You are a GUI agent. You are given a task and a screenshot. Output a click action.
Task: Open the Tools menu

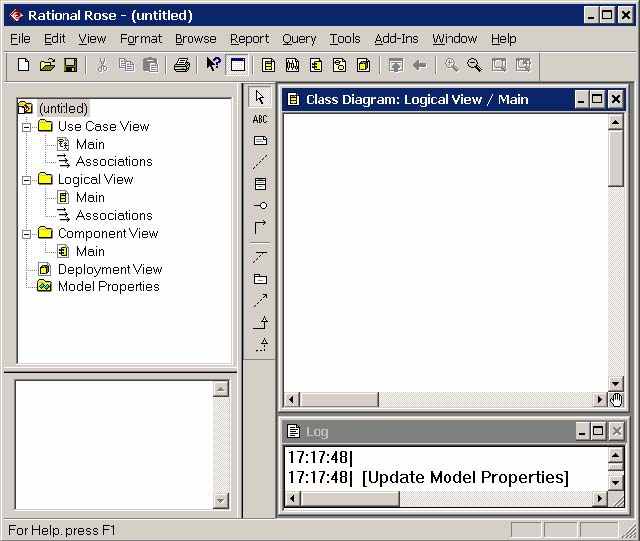click(x=345, y=39)
